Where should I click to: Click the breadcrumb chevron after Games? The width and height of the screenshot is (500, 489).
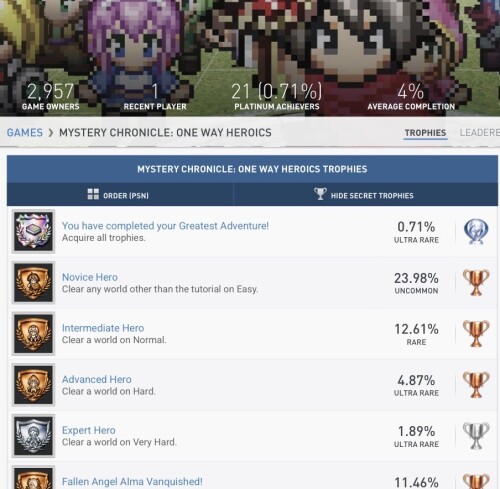click(51, 133)
